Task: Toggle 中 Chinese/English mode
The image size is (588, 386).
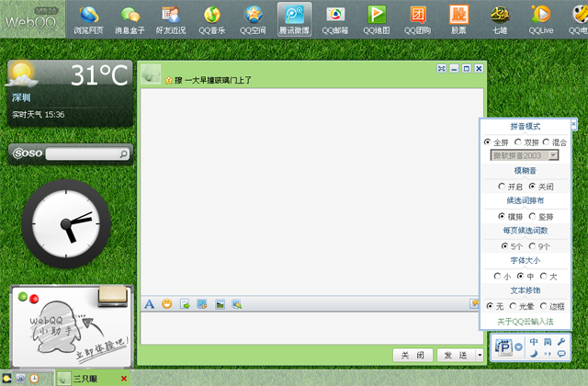Action: [x=534, y=341]
